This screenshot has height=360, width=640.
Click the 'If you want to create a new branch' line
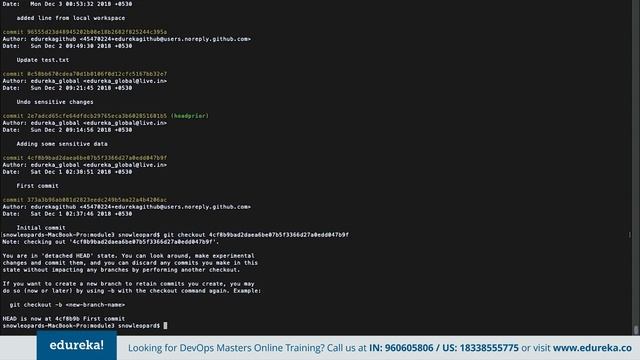tap(128, 284)
